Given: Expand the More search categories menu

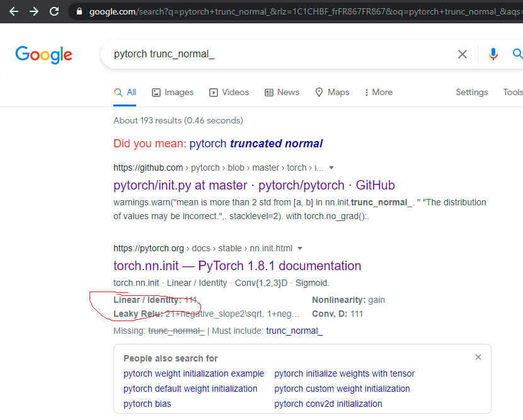Looking at the screenshot, I should pos(378,92).
